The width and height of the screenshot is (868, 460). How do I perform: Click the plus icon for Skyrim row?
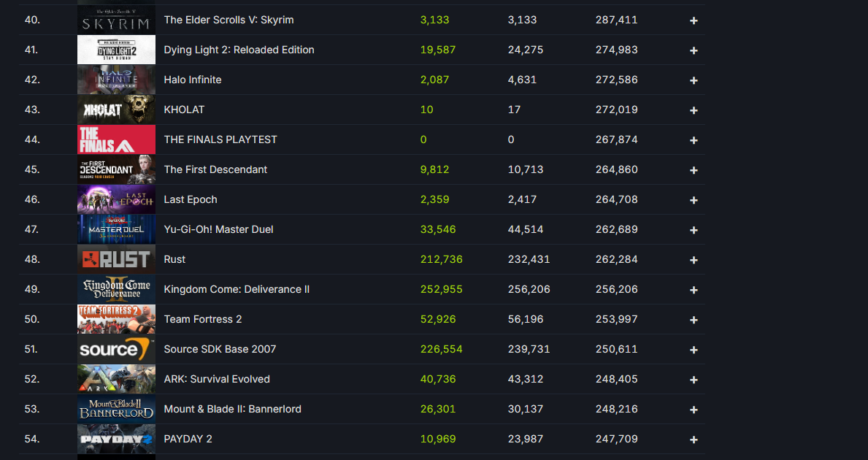click(x=694, y=20)
